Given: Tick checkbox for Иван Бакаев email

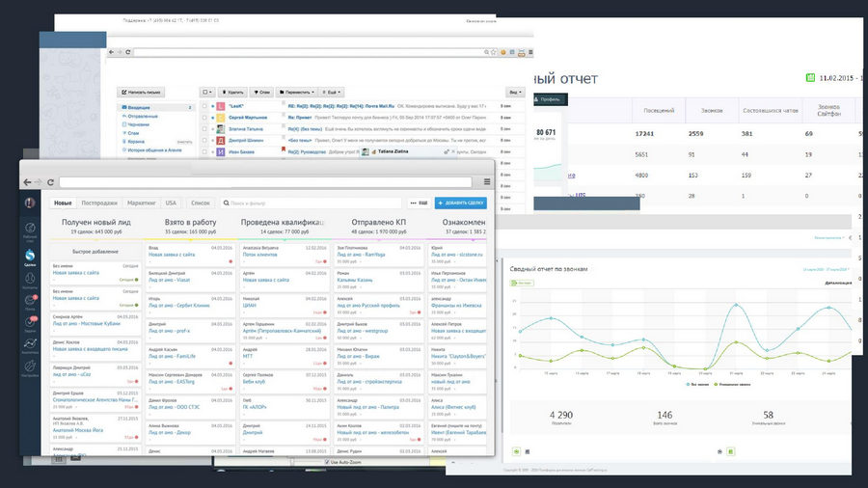Looking at the screenshot, I should tap(204, 151).
